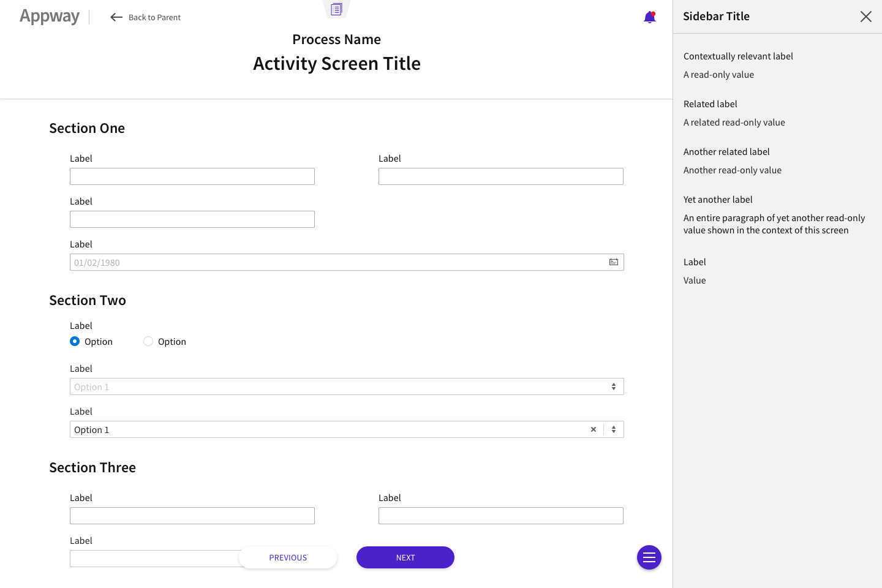Viewport: 882px width, 588px height.
Task: Focus the date field showing 01/02/1980
Action: [337, 262]
